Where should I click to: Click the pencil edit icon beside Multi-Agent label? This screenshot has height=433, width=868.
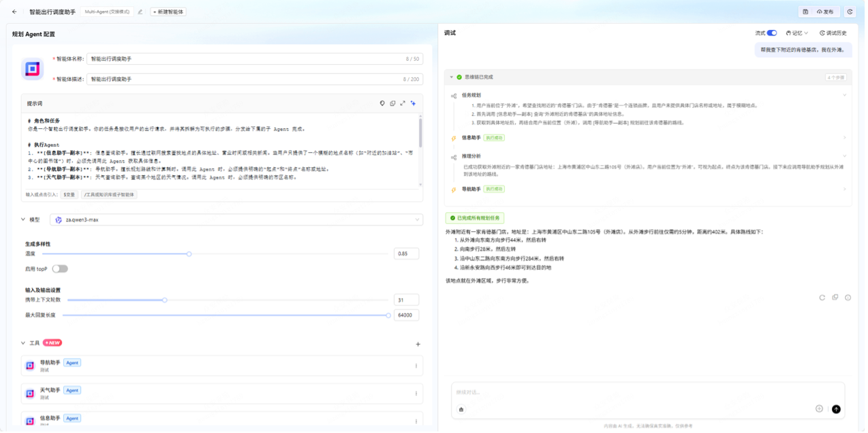point(140,12)
